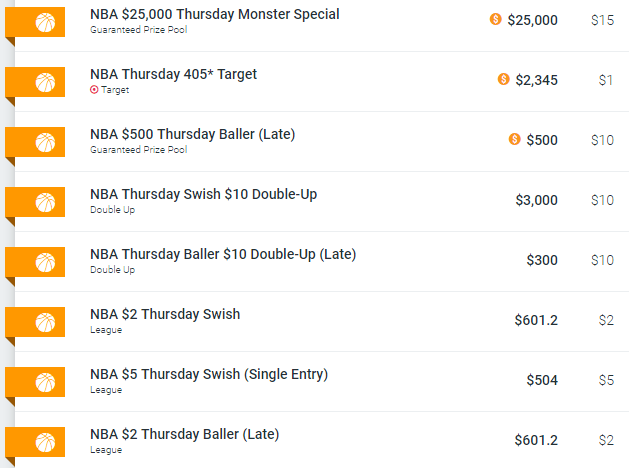
Task: Open NBA $5 Thursday Swish (Single Entry)
Action: pyautogui.click(x=209, y=374)
